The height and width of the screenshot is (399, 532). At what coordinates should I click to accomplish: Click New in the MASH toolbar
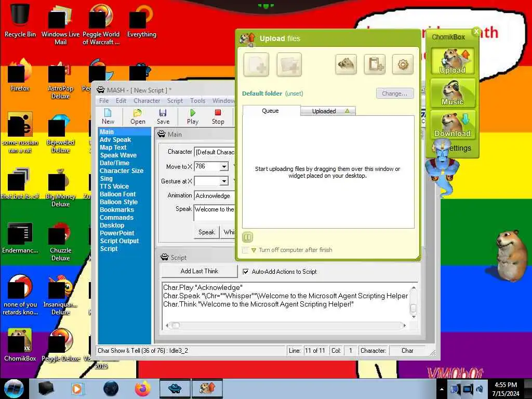108,117
